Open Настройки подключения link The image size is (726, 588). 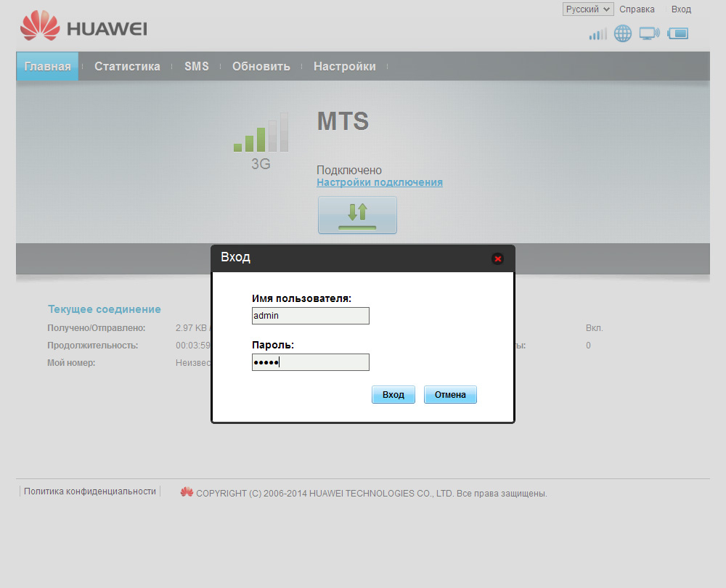point(380,182)
